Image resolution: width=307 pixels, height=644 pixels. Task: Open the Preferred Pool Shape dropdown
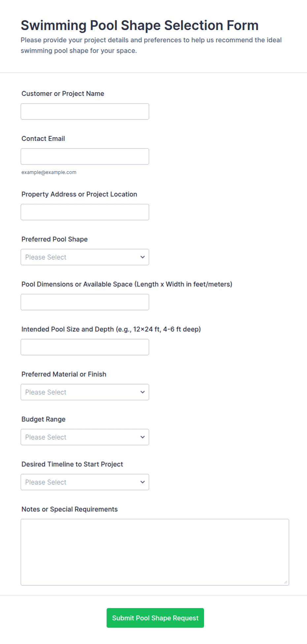point(85,257)
